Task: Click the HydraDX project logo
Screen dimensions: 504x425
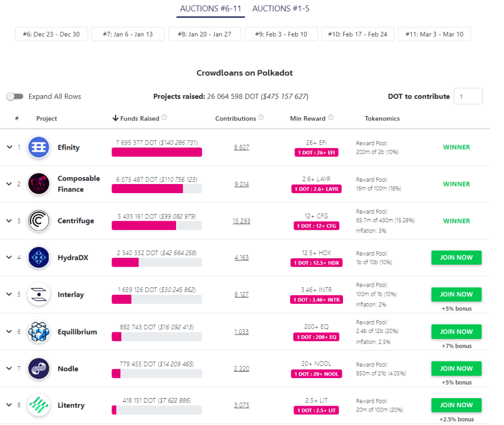Action: pyautogui.click(x=39, y=257)
